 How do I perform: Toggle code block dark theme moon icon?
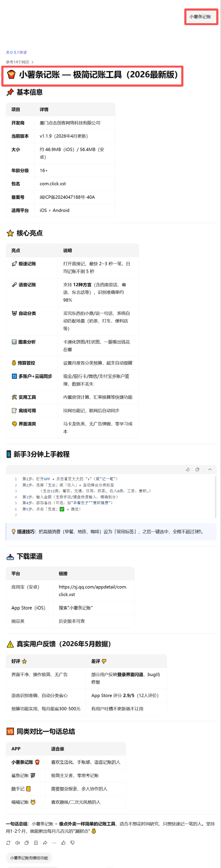tap(188, 469)
